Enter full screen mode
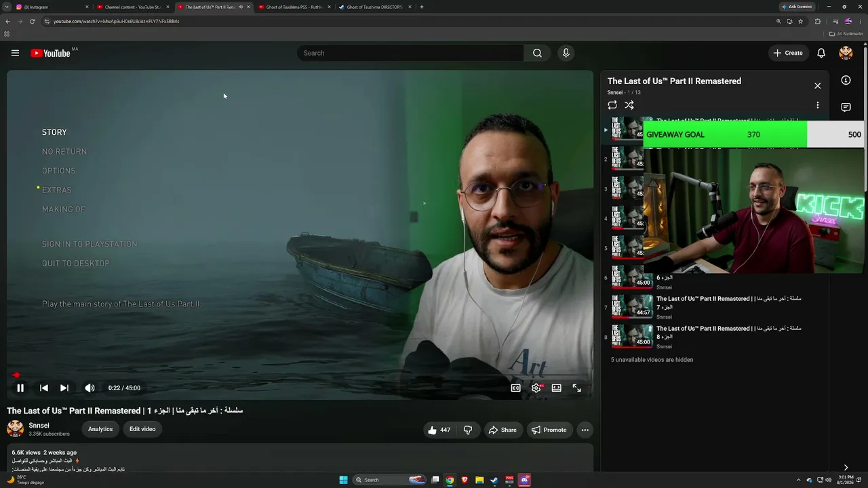The image size is (868, 488). coord(577,388)
